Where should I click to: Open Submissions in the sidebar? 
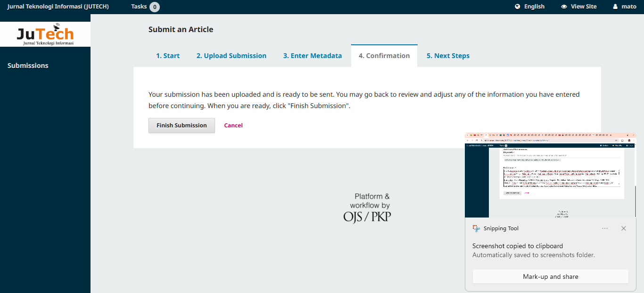[28, 66]
